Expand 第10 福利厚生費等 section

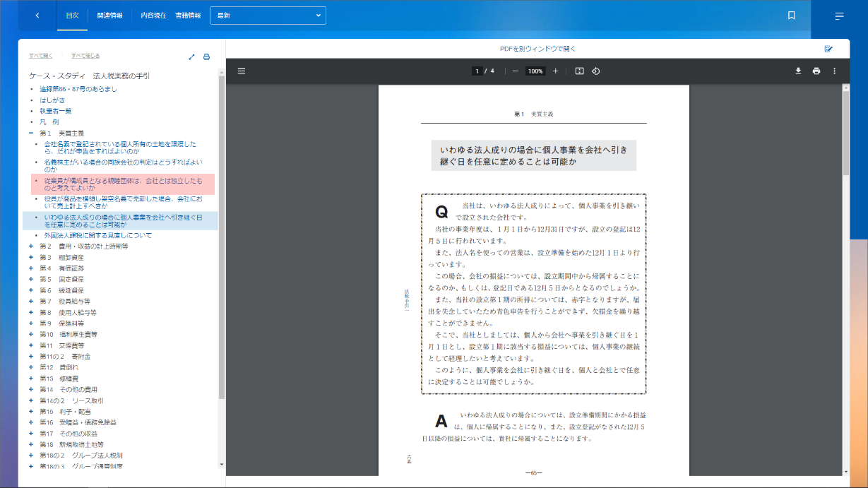(x=31, y=334)
